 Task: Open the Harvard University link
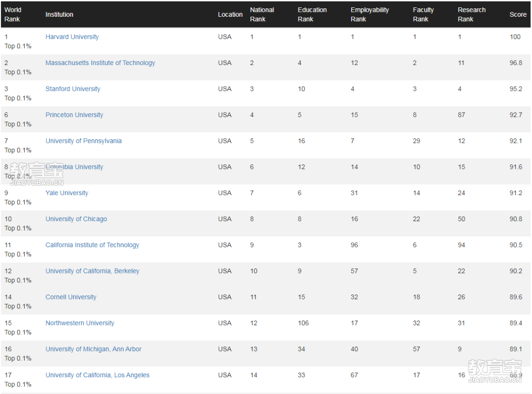coord(72,36)
